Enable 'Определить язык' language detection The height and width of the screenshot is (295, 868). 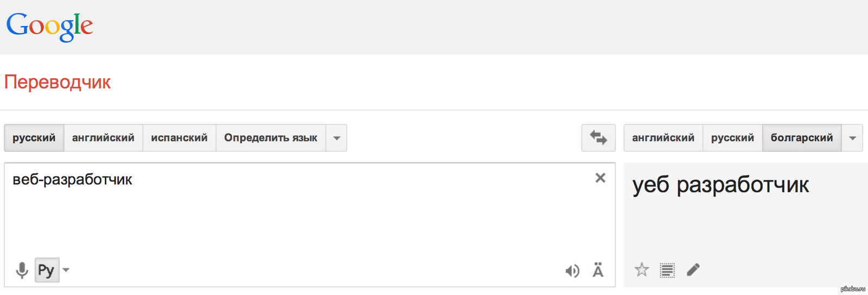coord(271,138)
